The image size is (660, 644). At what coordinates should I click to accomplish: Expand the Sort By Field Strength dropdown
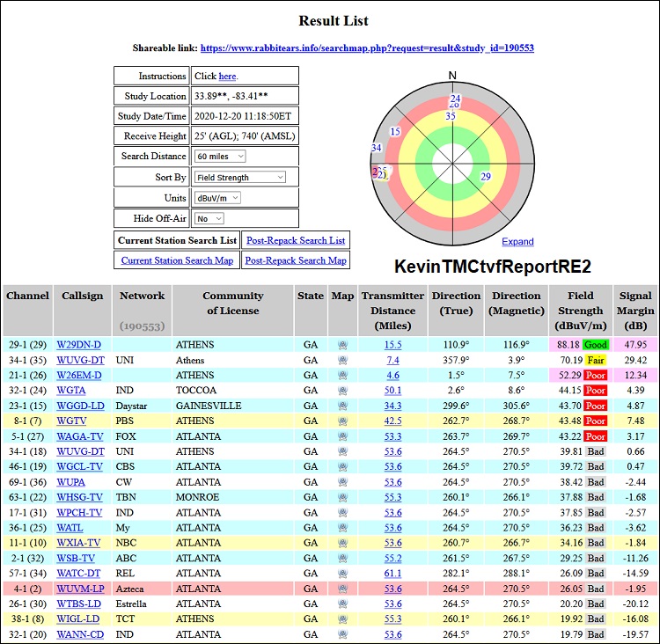pos(240,177)
